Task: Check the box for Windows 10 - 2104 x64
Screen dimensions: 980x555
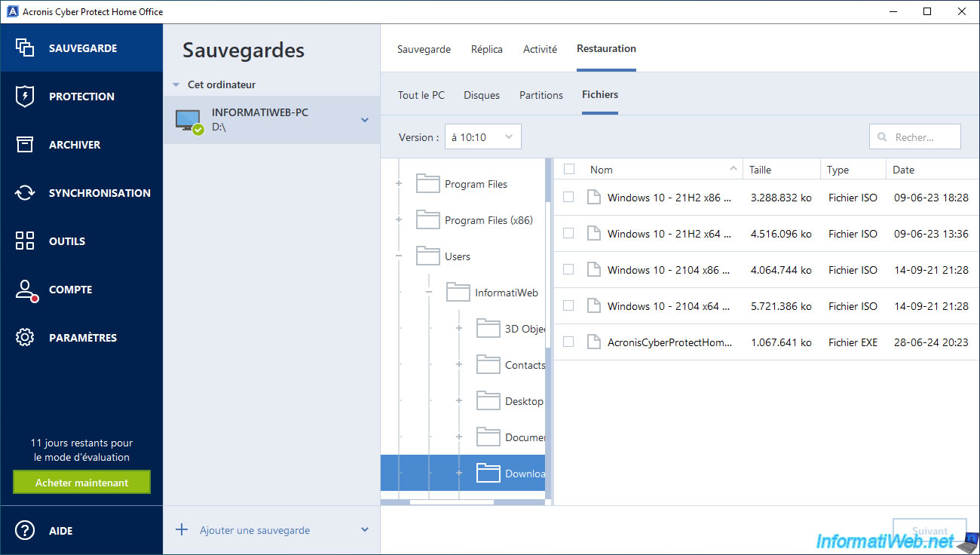Action: coord(569,305)
